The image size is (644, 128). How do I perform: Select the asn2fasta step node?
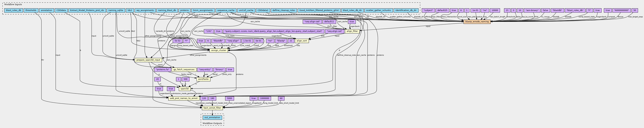click(203, 79)
